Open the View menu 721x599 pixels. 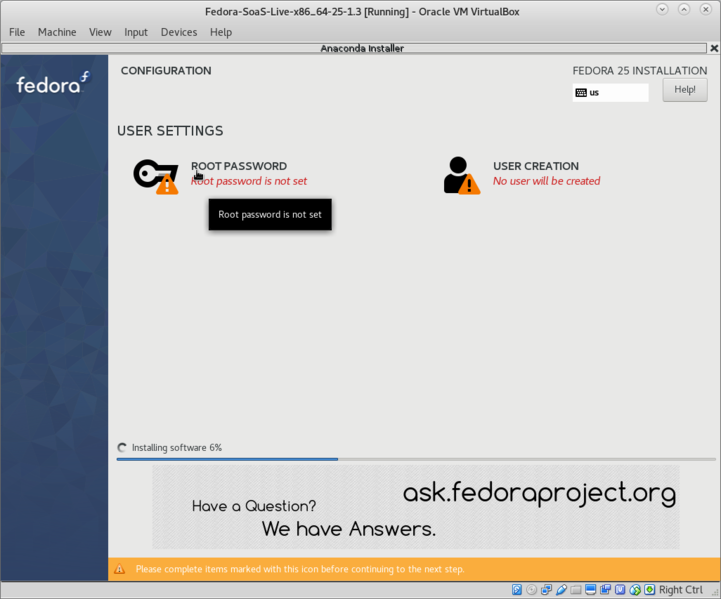(100, 32)
